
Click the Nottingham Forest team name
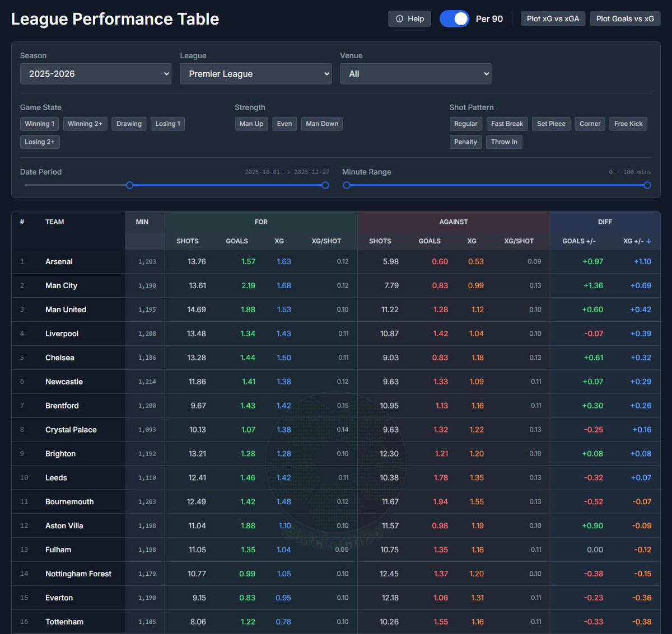[78, 574]
